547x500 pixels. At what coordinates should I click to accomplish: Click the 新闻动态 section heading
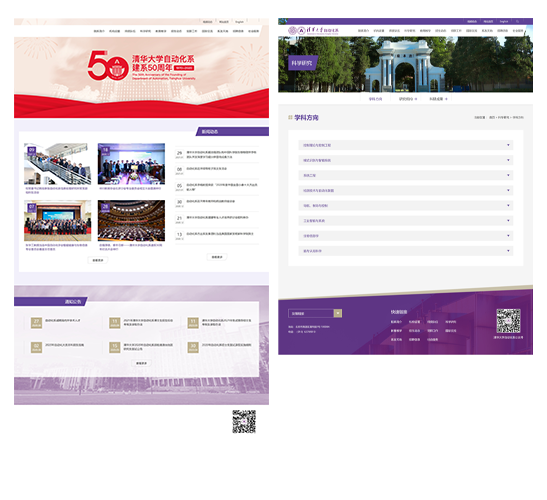[210, 132]
